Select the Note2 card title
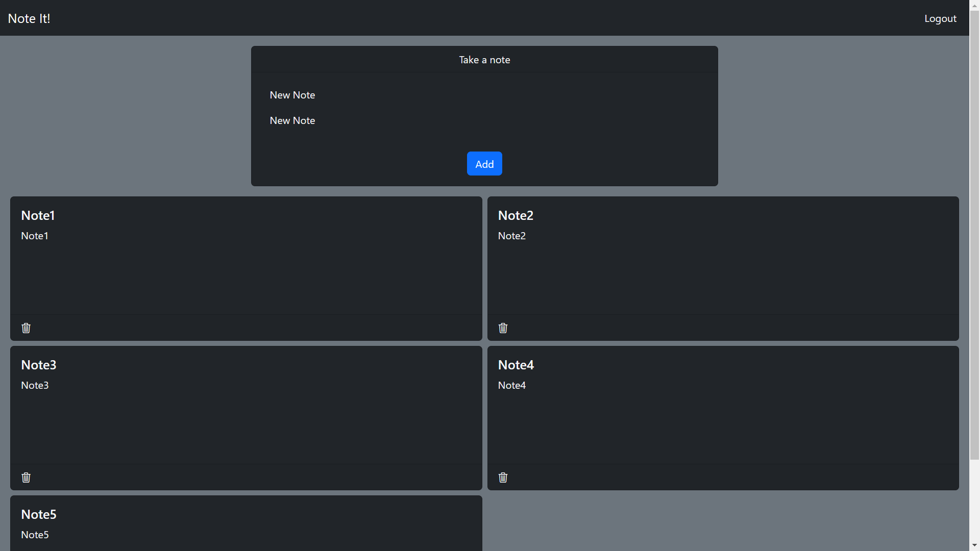980x551 pixels. tap(516, 215)
